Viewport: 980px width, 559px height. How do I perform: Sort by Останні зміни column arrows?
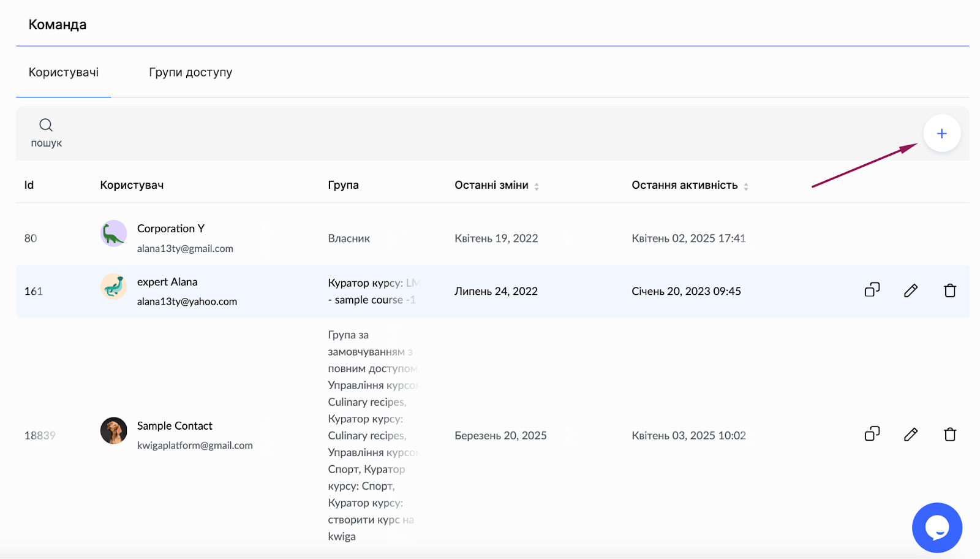pos(537,186)
